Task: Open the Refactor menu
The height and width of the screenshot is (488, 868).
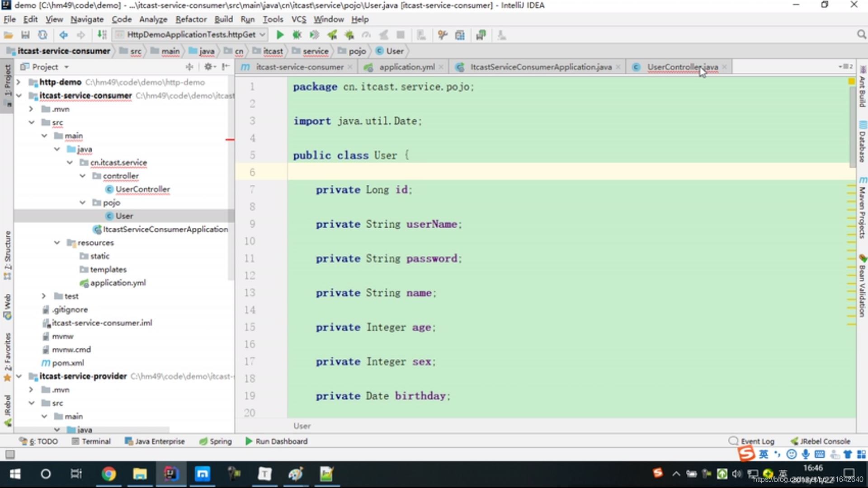Action: tap(191, 19)
